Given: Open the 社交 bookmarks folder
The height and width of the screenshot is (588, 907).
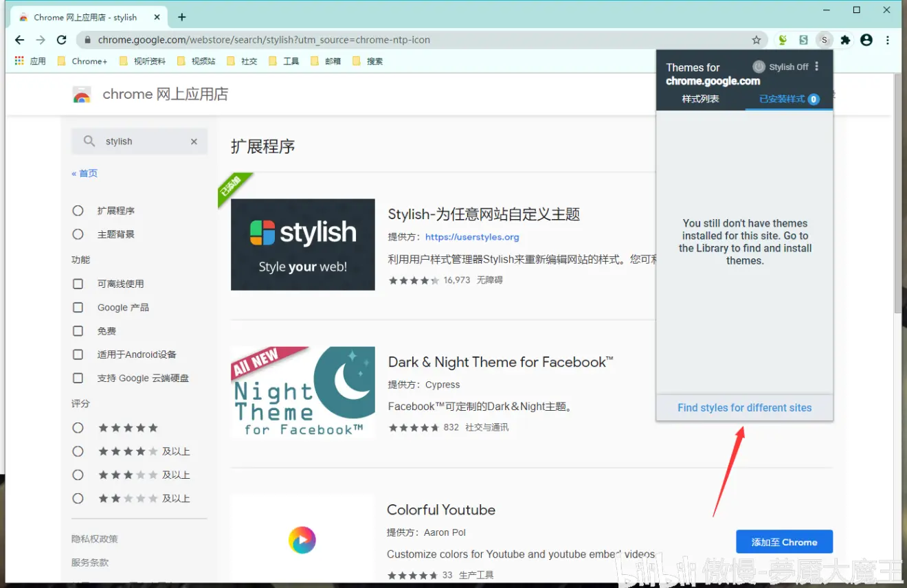Looking at the screenshot, I should pyautogui.click(x=242, y=61).
